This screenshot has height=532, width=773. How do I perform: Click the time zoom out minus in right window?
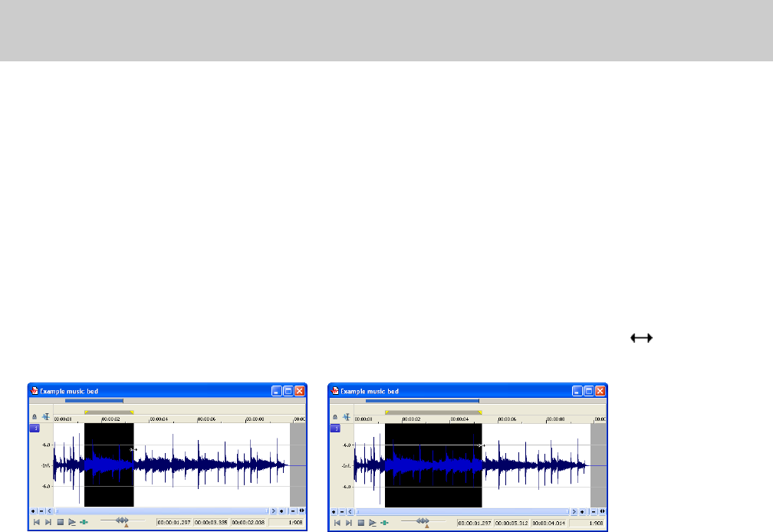tap(594, 512)
